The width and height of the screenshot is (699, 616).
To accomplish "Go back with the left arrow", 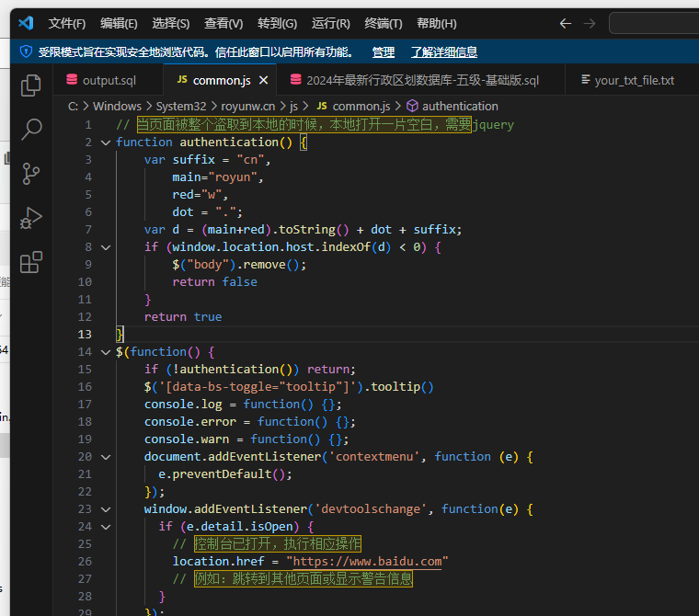I will coord(566,23).
